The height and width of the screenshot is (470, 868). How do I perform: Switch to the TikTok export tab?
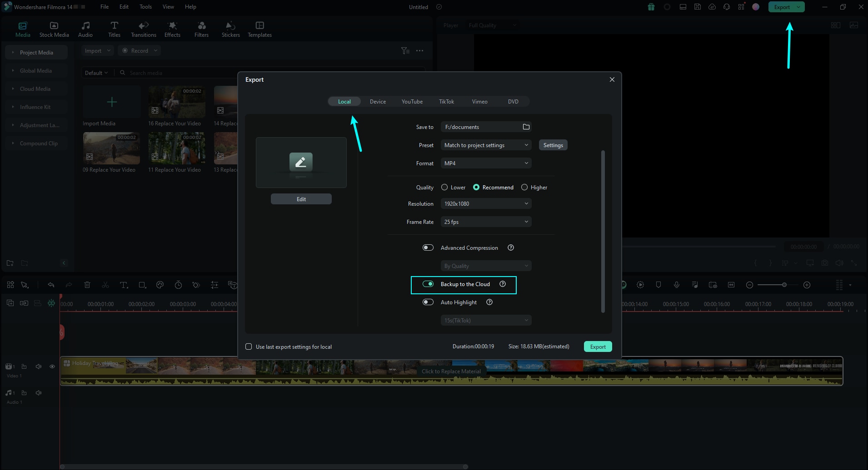point(446,101)
